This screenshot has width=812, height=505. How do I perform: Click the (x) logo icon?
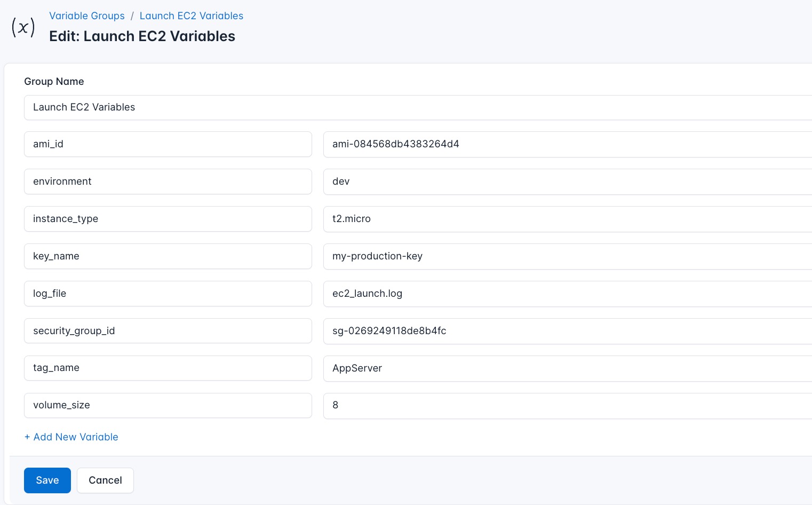[x=23, y=27]
